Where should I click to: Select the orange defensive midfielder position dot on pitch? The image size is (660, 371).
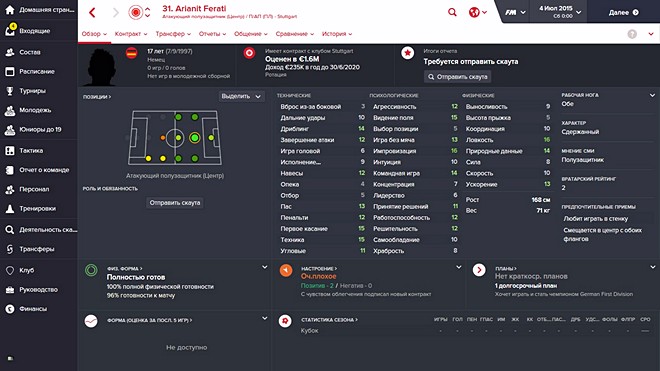(163, 138)
